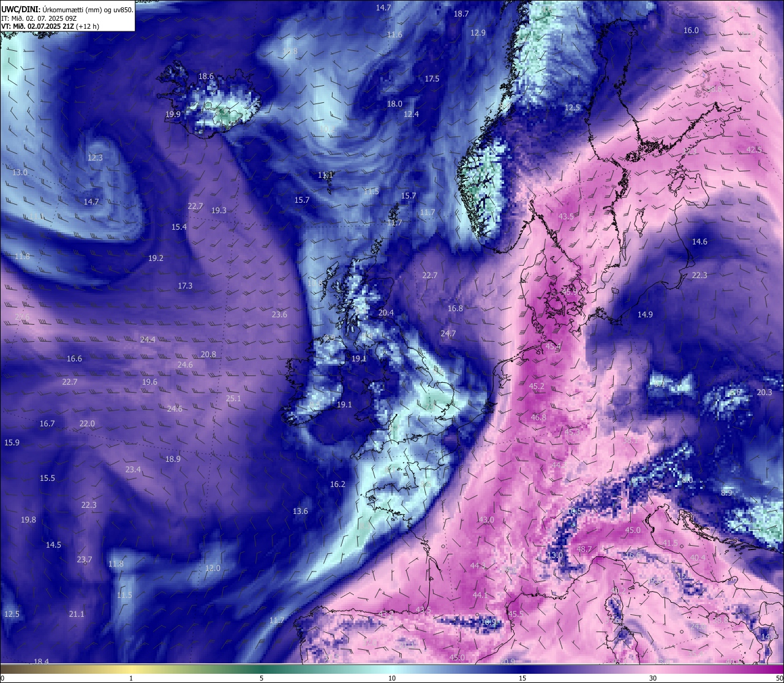Click the 23.6 value west of Scotland
784x683 pixels.
click(279, 315)
